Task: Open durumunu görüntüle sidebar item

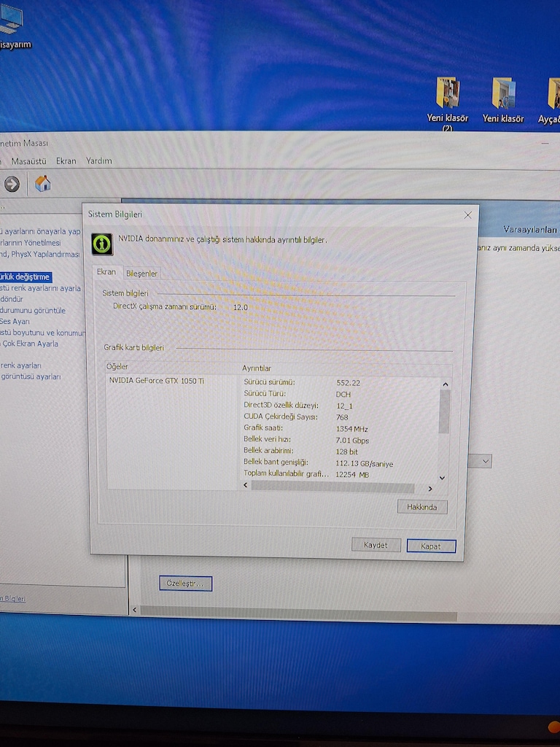Action: [x=33, y=311]
